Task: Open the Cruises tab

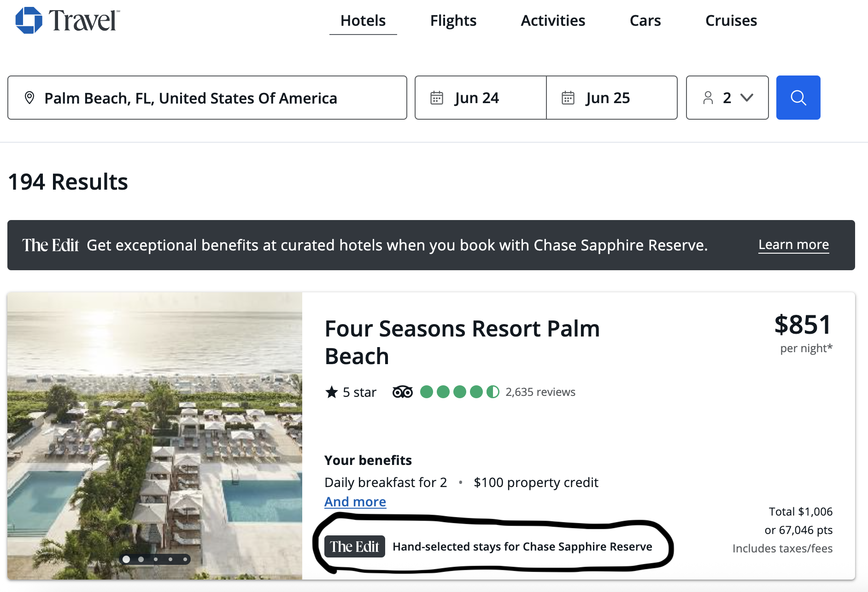Action: [731, 21]
